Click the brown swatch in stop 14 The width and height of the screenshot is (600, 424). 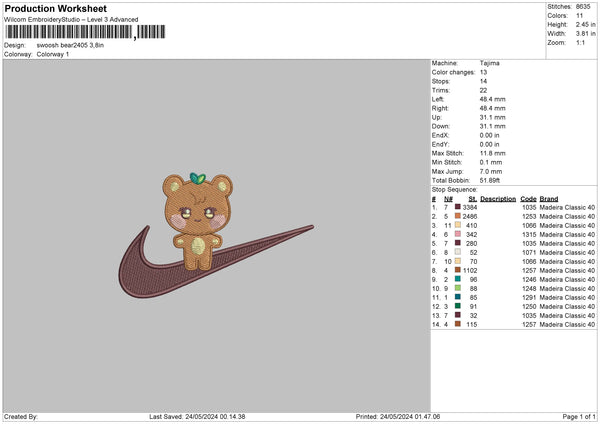coord(457,324)
